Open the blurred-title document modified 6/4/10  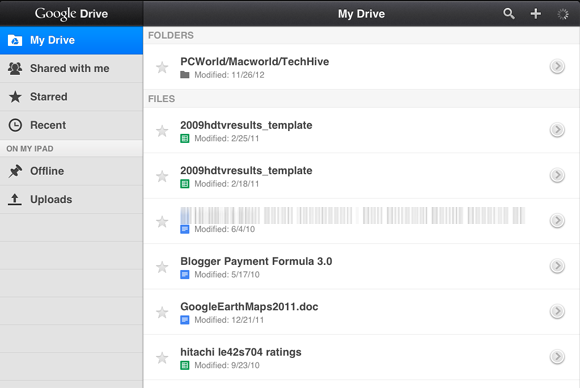pyautogui.click(x=353, y=216)
